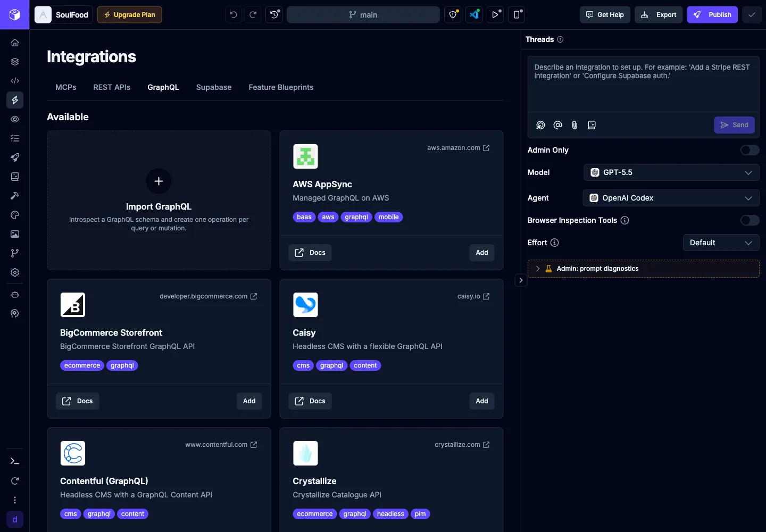Open the code brackets icon in the sidebar
766x532 pixels.
pos(15,81)
